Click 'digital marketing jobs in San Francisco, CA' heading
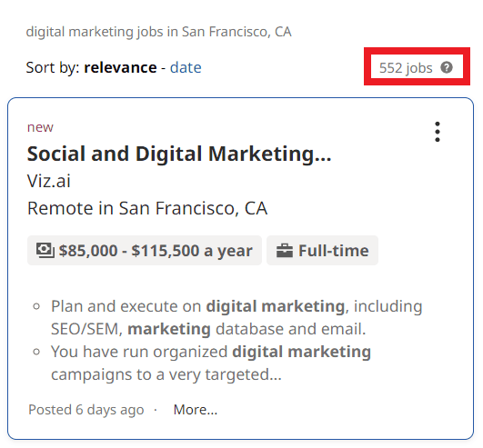The image size is (483, 448). [x=158, y=32]
